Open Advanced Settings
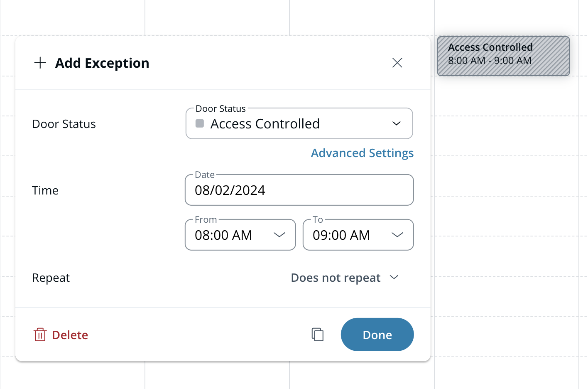588x389 pixels. coord(362,153)
